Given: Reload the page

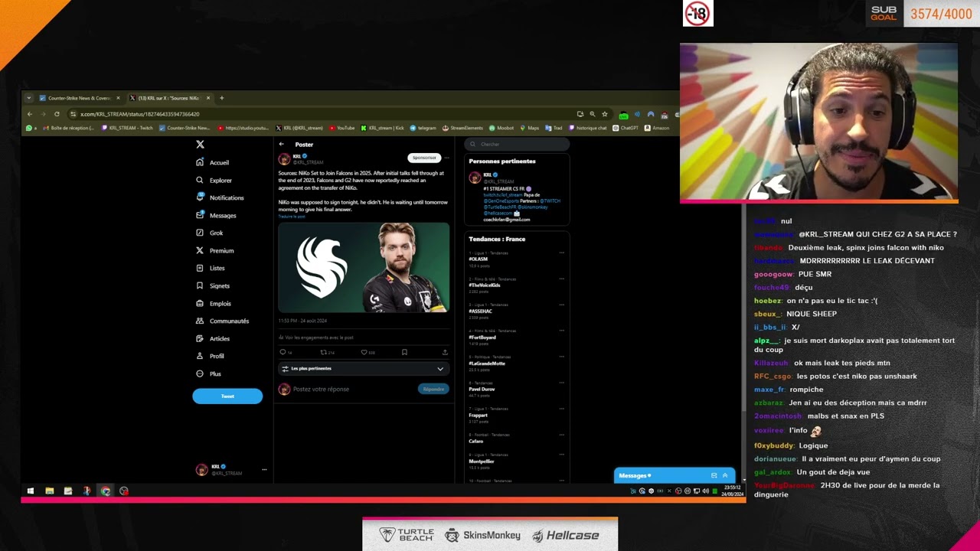Looking at the screenshot, I should pos(57,114).
